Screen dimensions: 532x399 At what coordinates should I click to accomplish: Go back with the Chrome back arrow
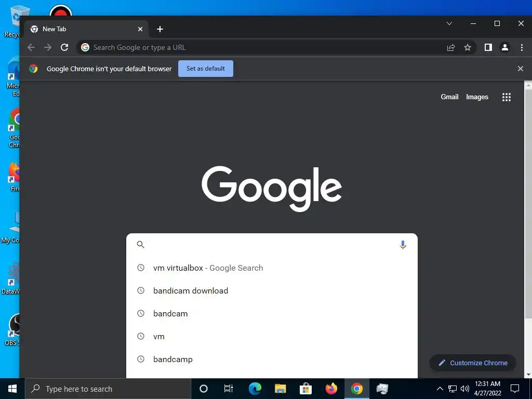(31, 47)
